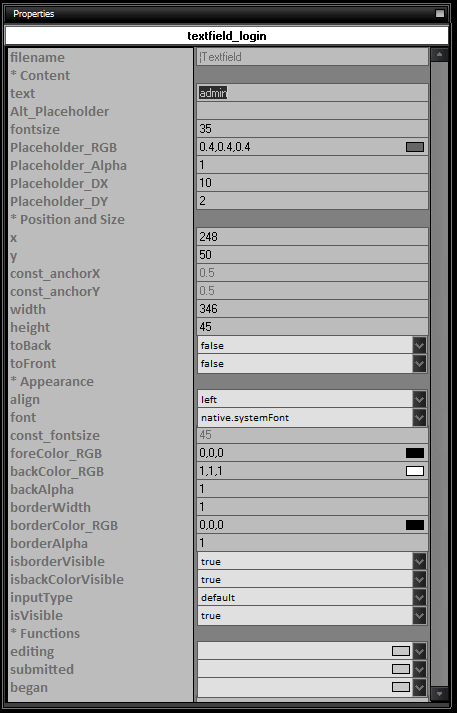Click the scrollbar down arrow
The height and width of the screenshot is (713, 457).
(439, 694)
